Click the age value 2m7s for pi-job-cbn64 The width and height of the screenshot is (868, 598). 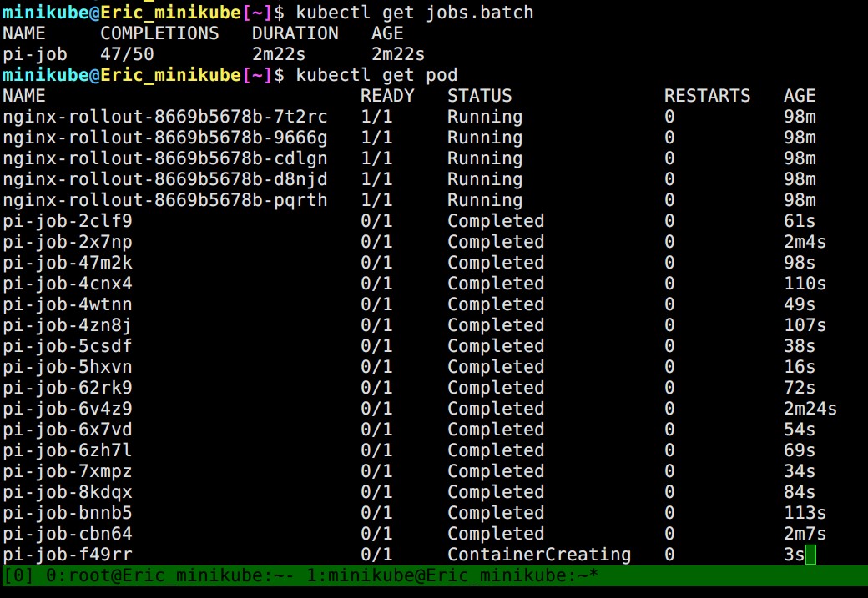coord(805,534)
